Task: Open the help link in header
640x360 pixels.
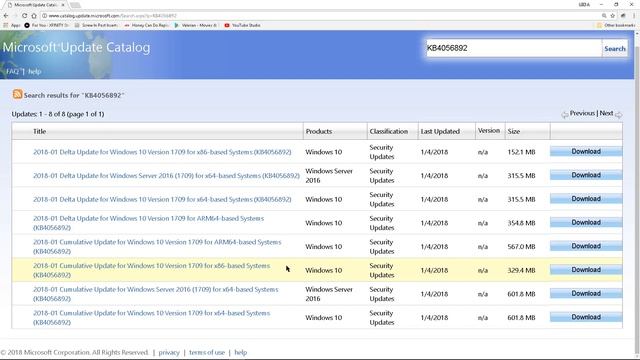Action: point(35,71)
